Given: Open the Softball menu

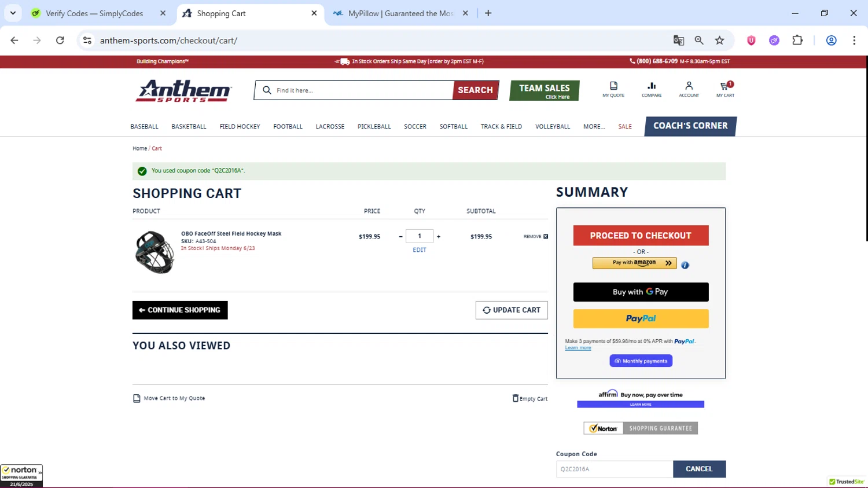Looking at the screenshot, I should (x=453, y=127).
